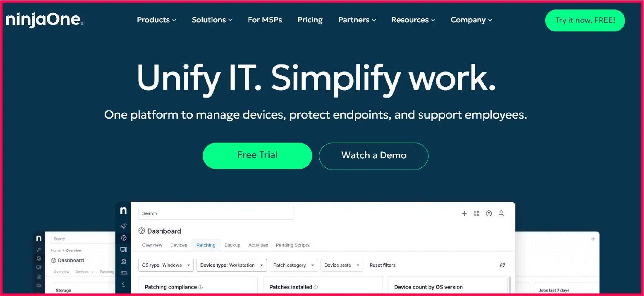Click the info icon beside Patching compliance
This screenshot has width=644, height=296.
coord(201,287)
